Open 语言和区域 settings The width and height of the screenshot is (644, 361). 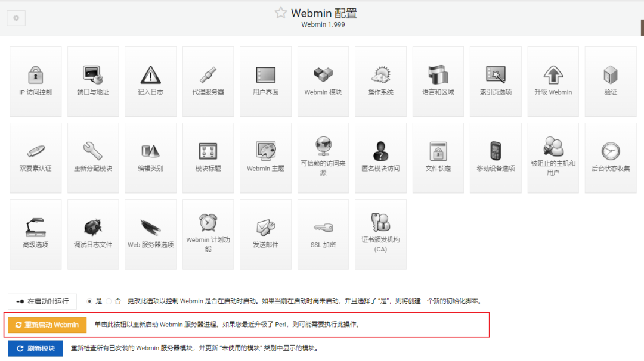(438, 82)
